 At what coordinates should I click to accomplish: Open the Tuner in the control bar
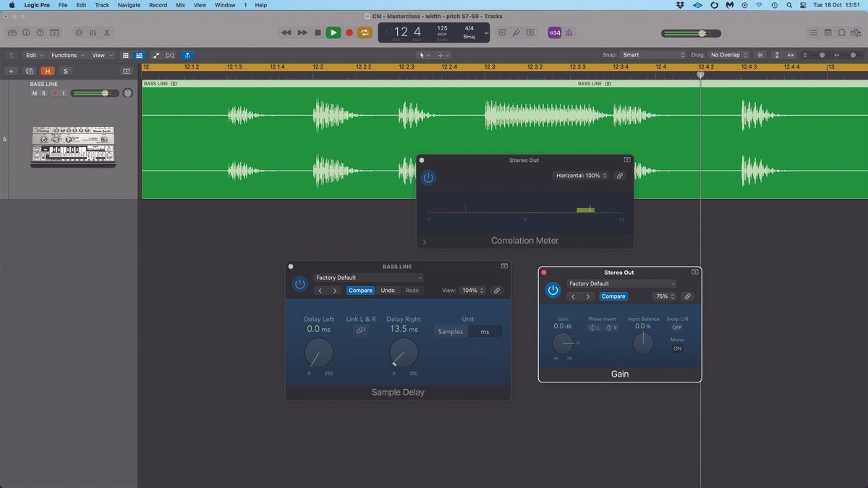[516, 33]
